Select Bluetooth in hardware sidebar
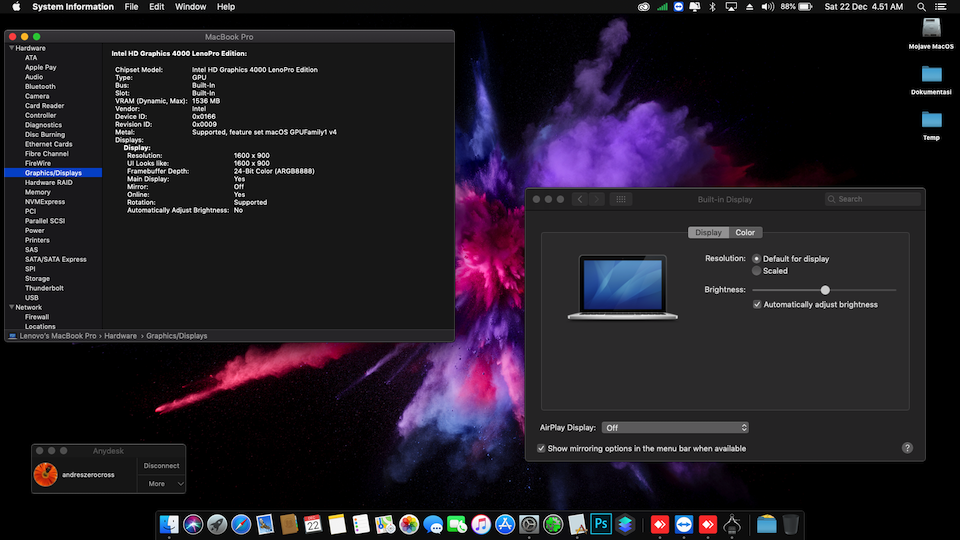Screen dimensions: 960x540 40,86
